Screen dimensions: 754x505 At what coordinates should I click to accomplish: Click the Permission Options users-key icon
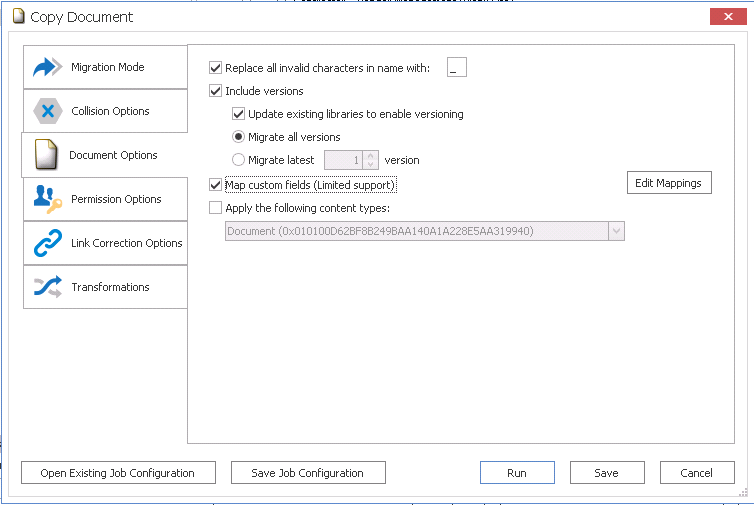coord(47,199)
